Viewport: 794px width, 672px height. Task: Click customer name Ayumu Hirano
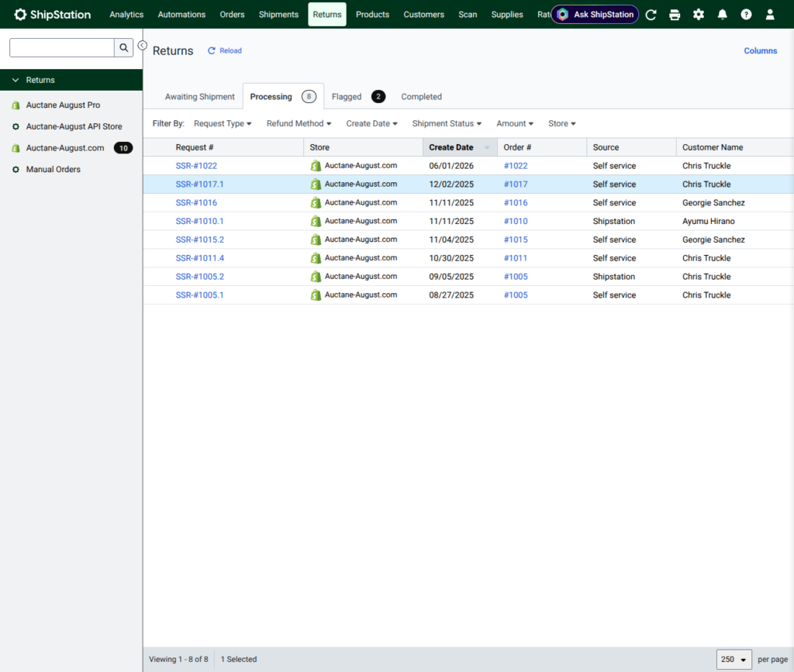click(708, 221)
